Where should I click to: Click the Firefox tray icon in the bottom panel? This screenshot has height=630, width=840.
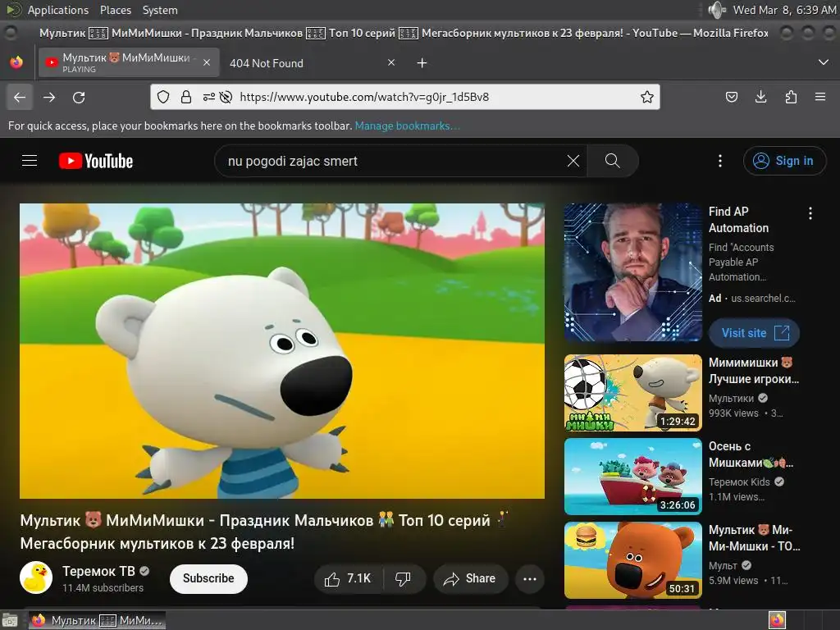click(x=777, y=620)
